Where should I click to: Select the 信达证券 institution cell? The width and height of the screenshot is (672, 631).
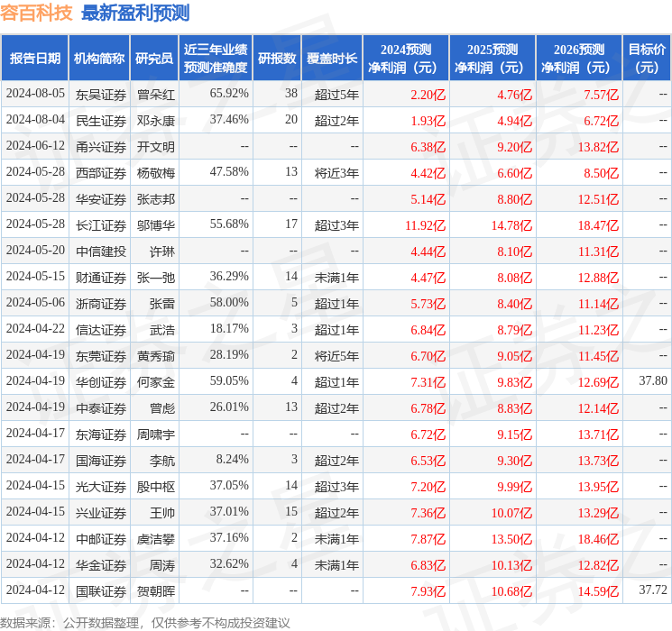101,329
